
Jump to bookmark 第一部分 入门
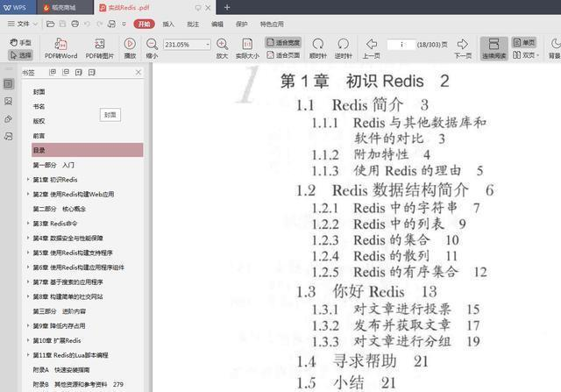point(53,165)
